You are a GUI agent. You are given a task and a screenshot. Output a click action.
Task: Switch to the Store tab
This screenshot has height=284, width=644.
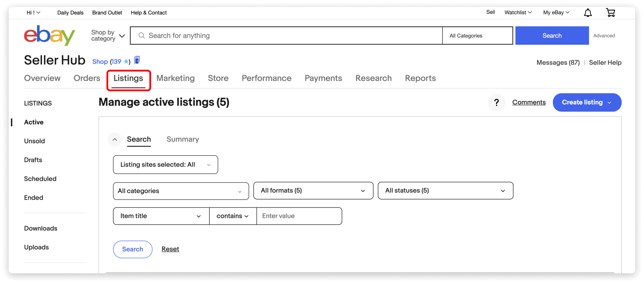[x=218, y=78]
